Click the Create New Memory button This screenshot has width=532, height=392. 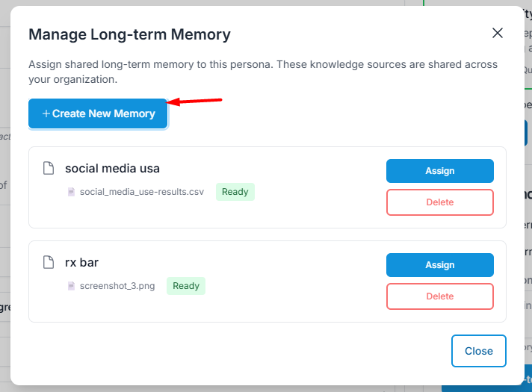[x=98, y=113]
